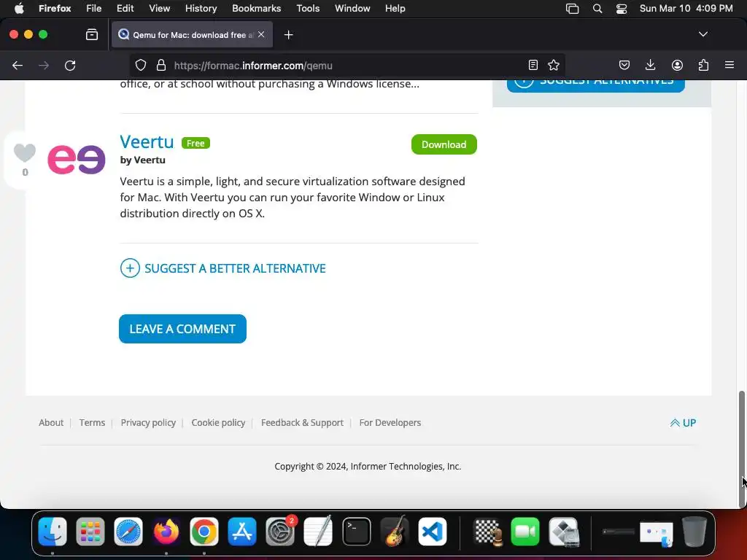The height and width of the screenshot is (560, 747).
Task: Open Spotlight search in the menu bar
Action: tap(597, 8)
